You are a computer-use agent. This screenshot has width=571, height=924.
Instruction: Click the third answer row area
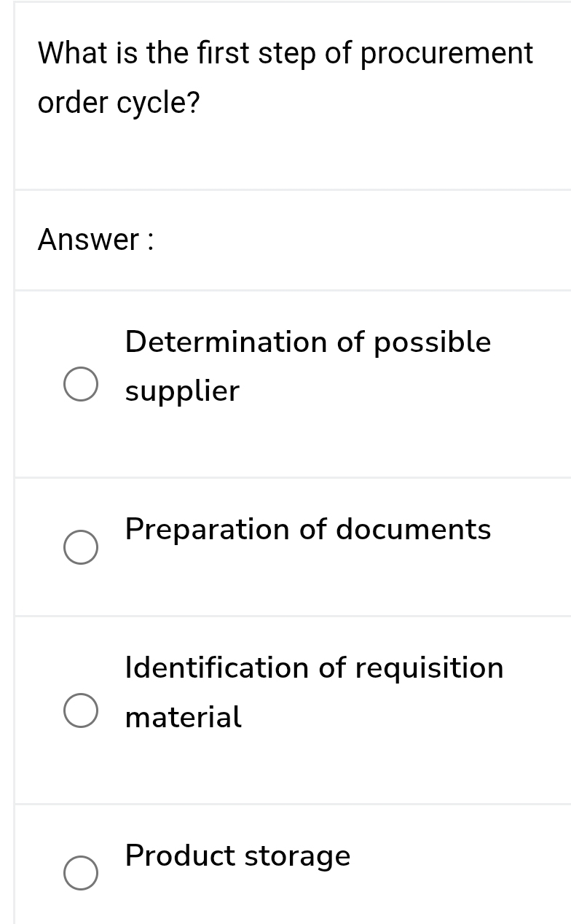(x=291, y=711)
